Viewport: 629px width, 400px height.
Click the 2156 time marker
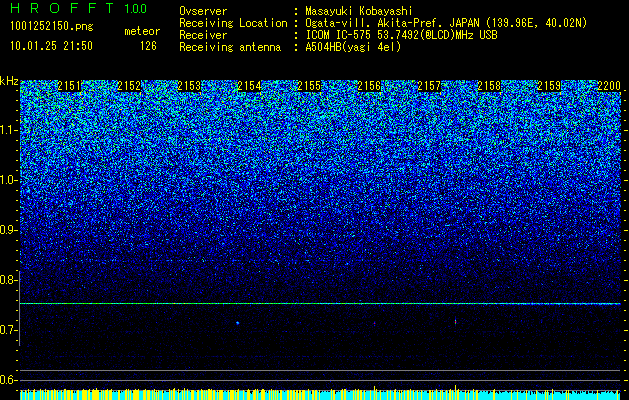pyautogui.click(x=369, y=86)
